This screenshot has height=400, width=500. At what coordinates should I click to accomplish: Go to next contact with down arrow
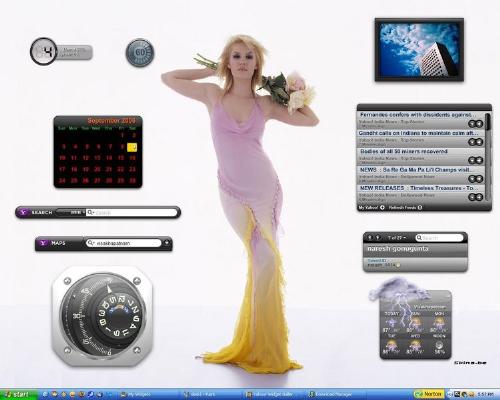pos(378,238)
